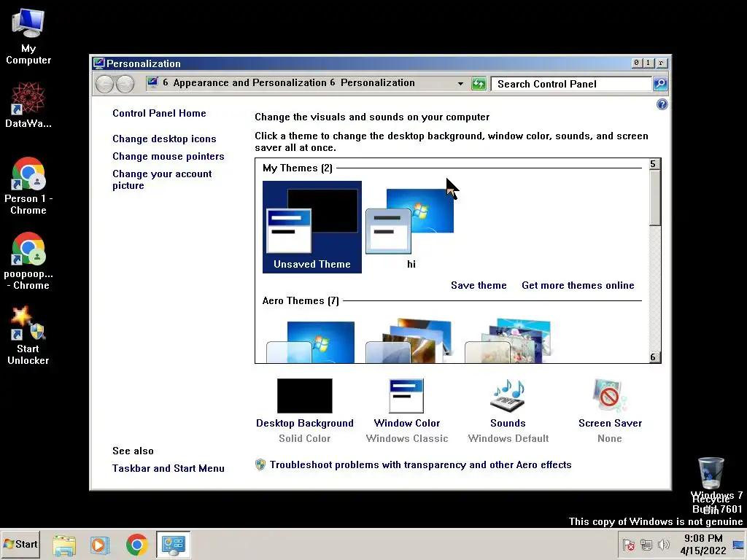This screenshot has width=747, height=560.
Task: Minimize the Personalization window
Action: (x=636, y=63)
